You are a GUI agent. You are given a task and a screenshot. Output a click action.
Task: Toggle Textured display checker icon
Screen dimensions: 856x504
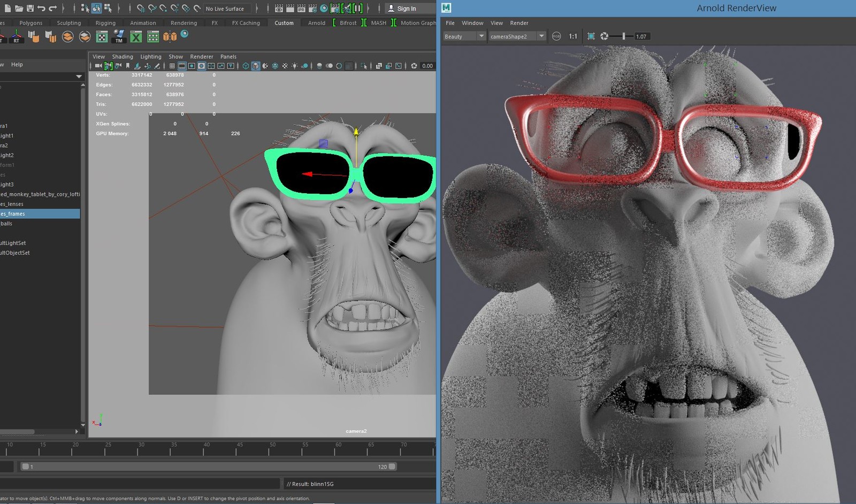pyautogui.click(x=285, y=66)
